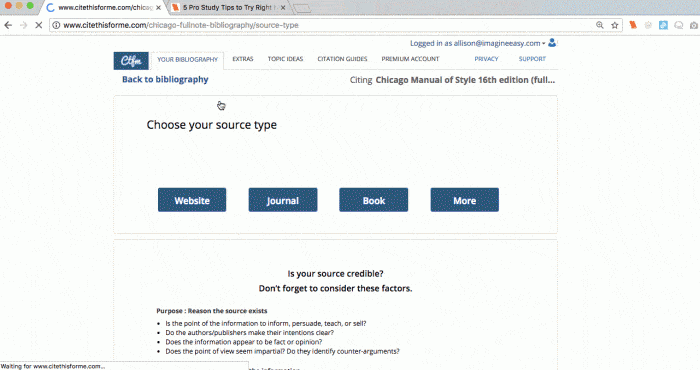The image size is (700, 370).
Task: Click 'Purpose : Reason the source exists' text
Action: coord(212,311)
